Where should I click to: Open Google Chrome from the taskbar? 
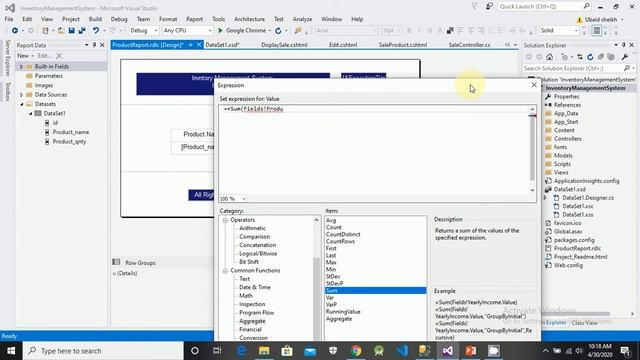tap(356, 351)
